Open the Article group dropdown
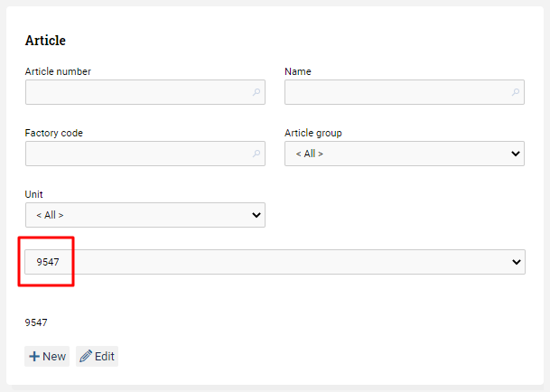 [x=405, y=154]
